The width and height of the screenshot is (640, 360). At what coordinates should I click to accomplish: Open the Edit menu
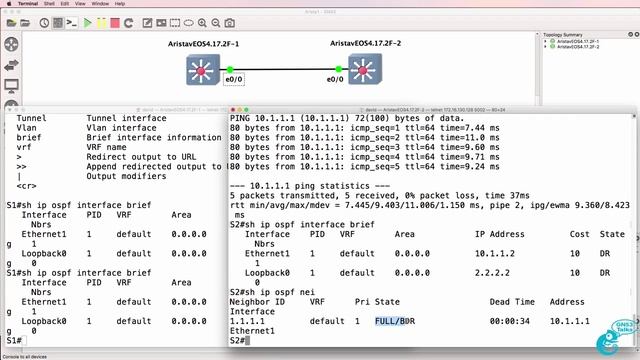click(x=64, y=3)
